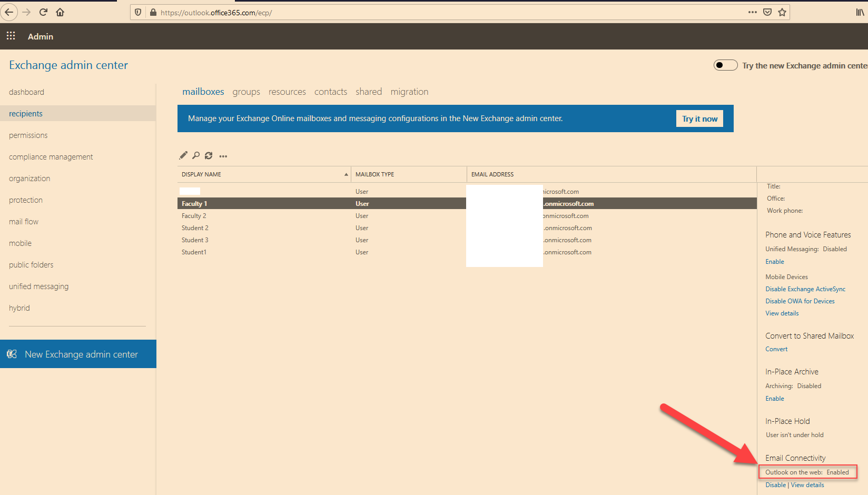The width and height of the screenshot is (868, 495).
Task: Go to browser home page icon
Action: click(60, 12)
